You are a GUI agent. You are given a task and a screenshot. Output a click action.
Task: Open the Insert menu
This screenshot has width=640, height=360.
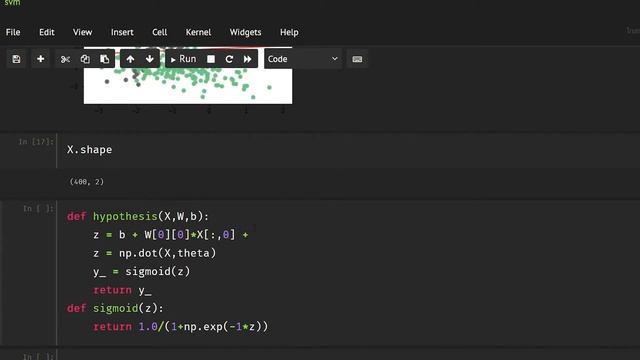pyautogui.click(x=122, y=32)
